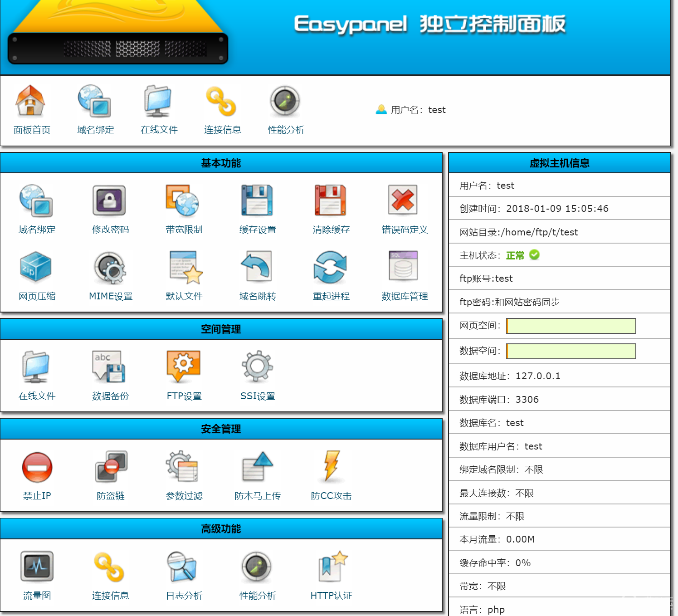Click the 修改密码 text link
This screenshot has width=678, height=616.
[x=110, y=230]
